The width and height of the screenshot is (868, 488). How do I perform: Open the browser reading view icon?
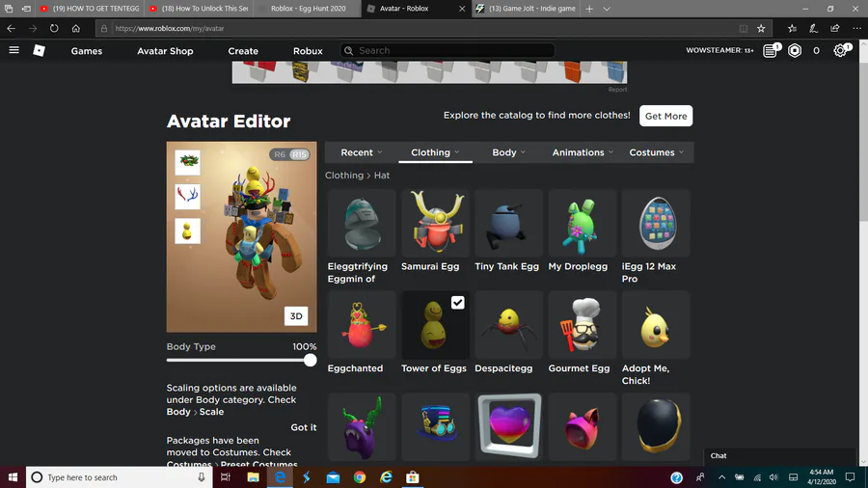click(744, 28)
